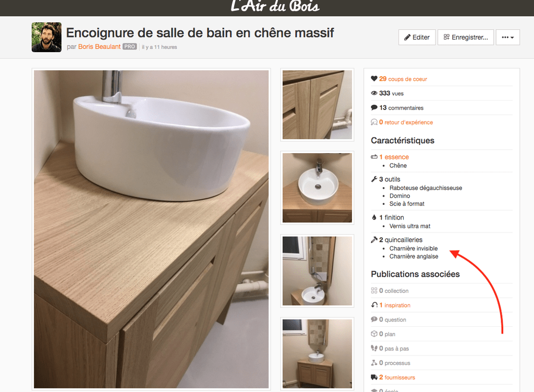Click the heart icon for coups de coeur

(374, 79)
